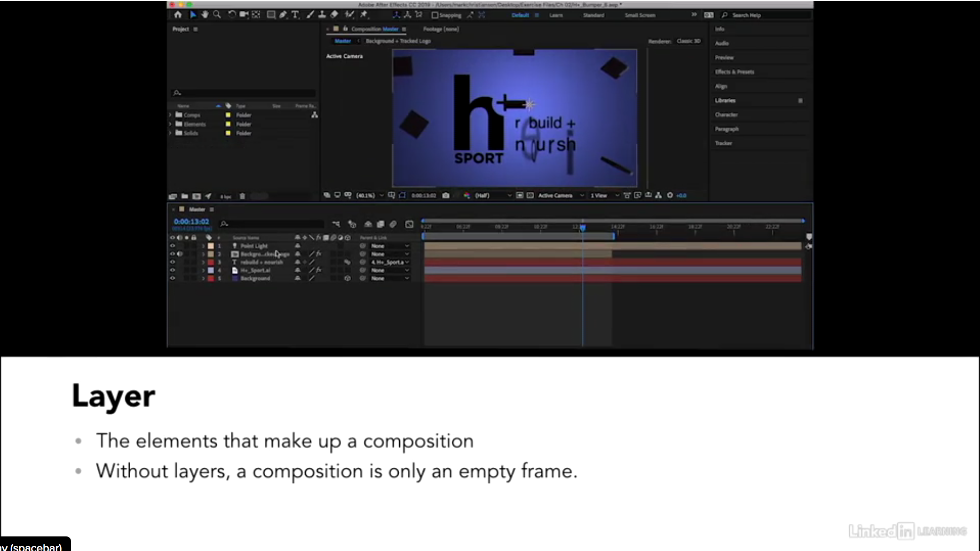Select the Hand tool

(205, 15)
